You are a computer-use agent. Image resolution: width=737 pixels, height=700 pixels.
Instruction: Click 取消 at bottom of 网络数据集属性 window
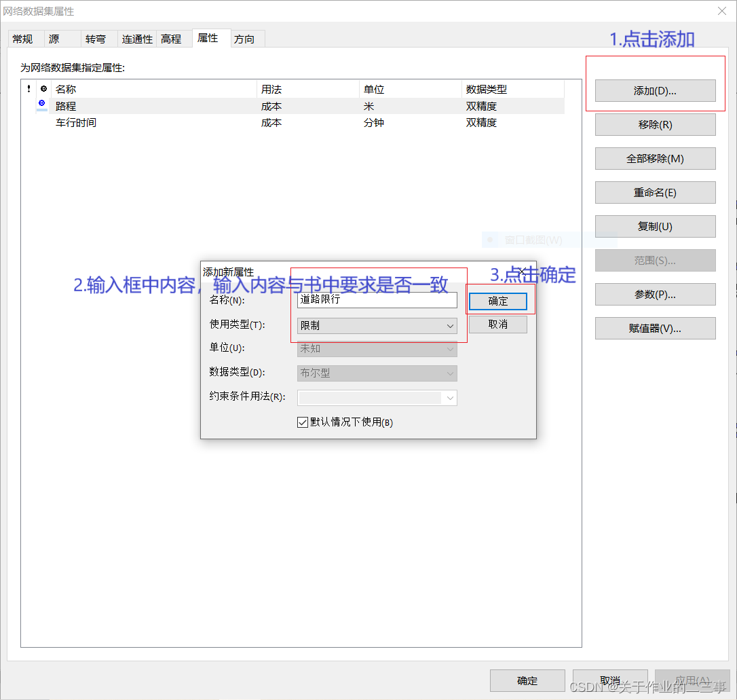coord(610,681)
